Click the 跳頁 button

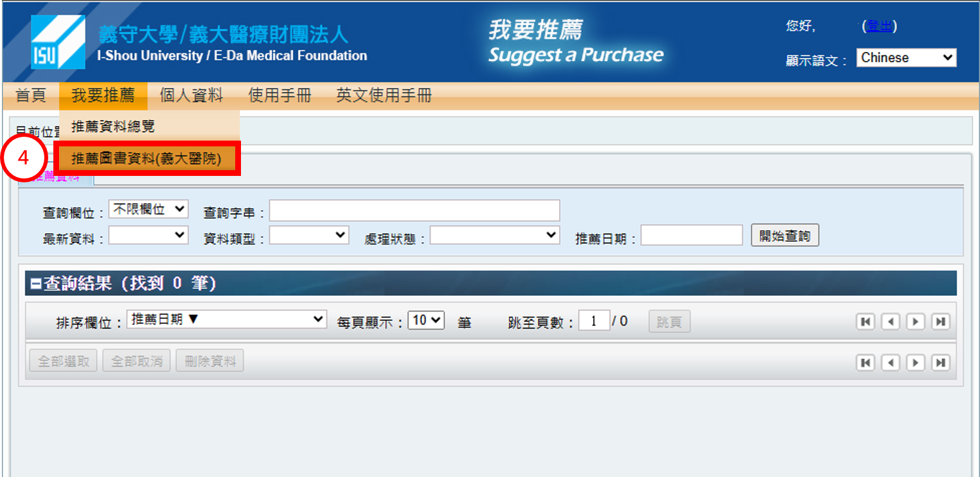670,322
